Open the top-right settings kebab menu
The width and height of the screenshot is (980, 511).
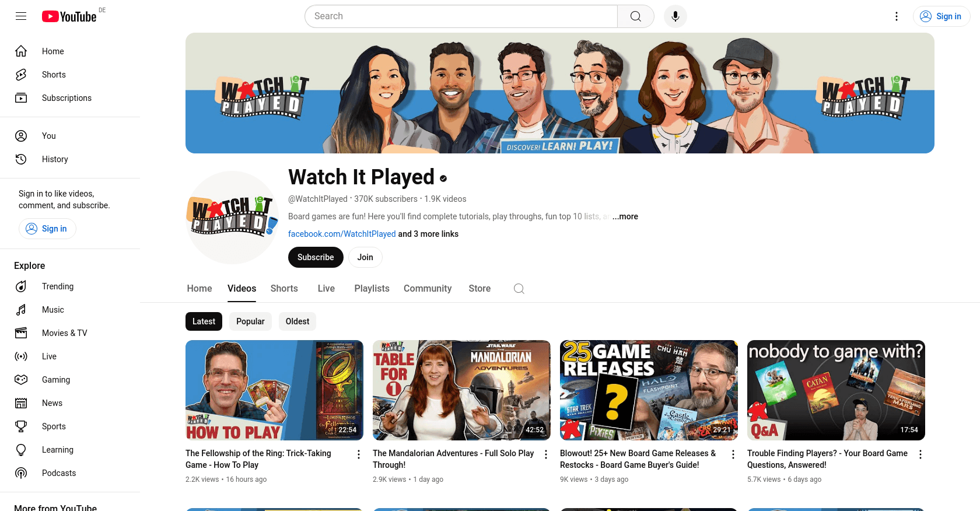click(x=897, y=16)
